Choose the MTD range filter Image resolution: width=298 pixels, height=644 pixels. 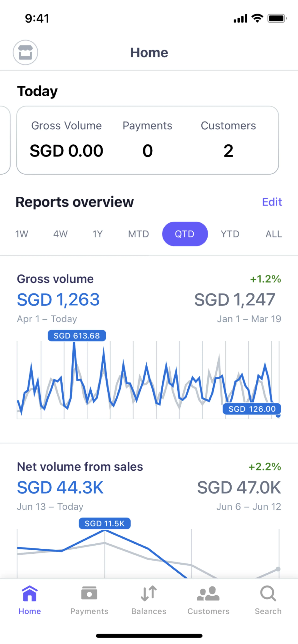coord(138,234)
